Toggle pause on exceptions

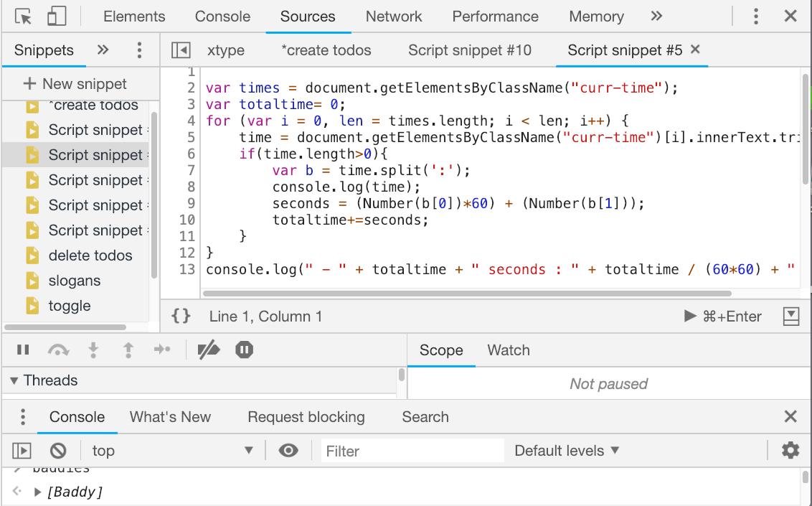244,350
